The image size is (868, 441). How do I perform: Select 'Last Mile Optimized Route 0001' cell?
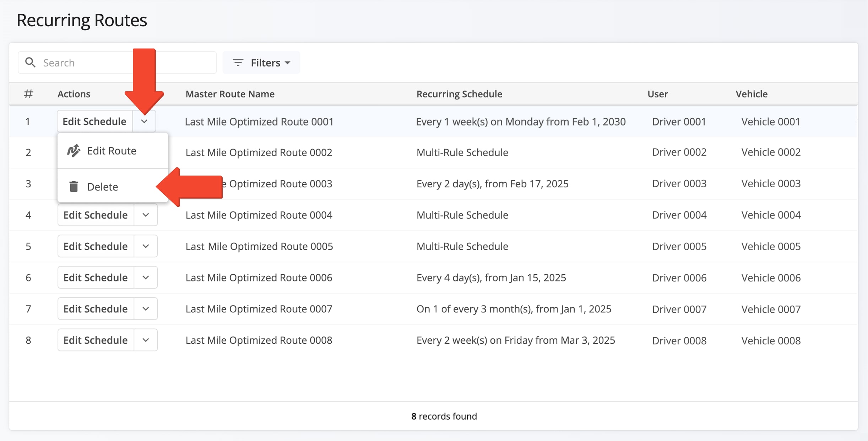[259, 122]
